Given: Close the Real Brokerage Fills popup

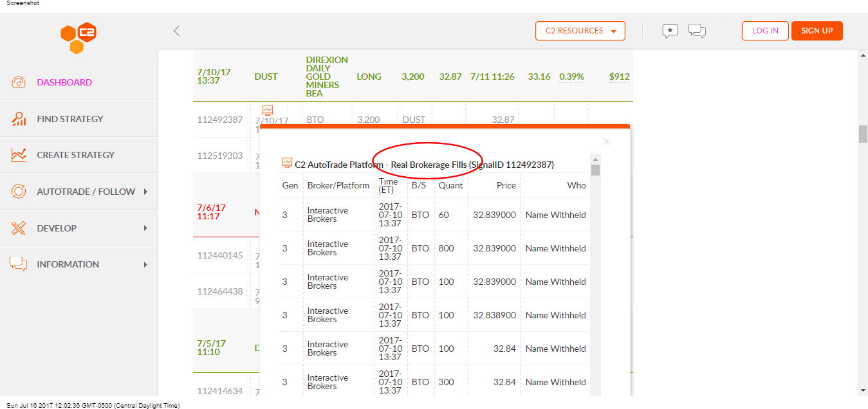Looking at the screenshot, I should click(x=606, y=141).
